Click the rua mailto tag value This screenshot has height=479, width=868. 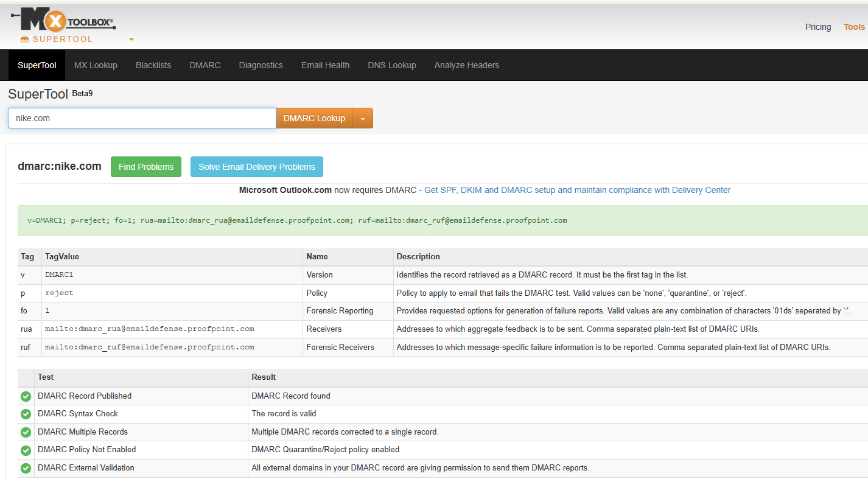point(150,329)
